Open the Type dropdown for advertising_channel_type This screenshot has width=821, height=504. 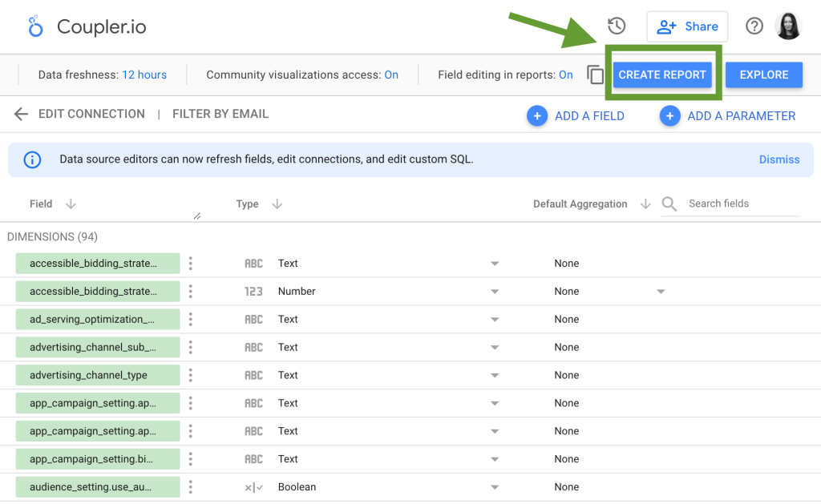point(495,375)
